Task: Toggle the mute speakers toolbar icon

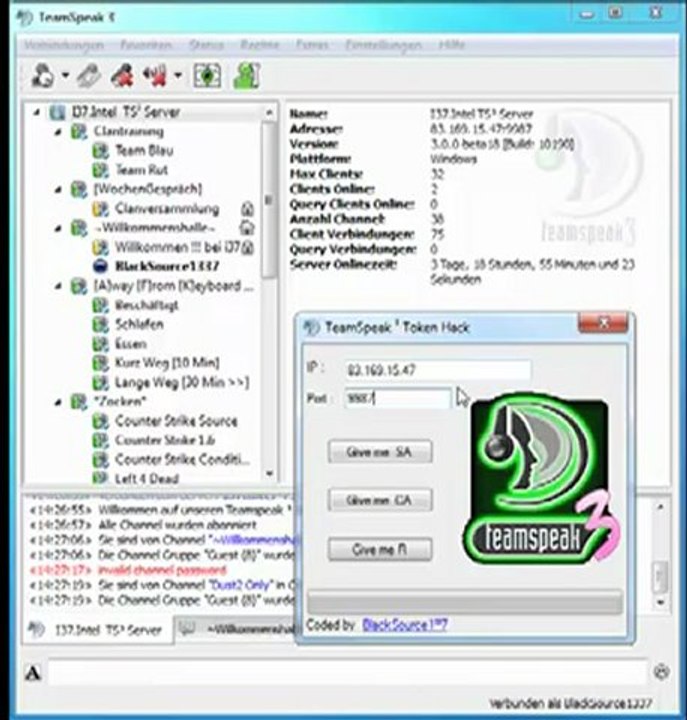Action: [x=155, y=76]
